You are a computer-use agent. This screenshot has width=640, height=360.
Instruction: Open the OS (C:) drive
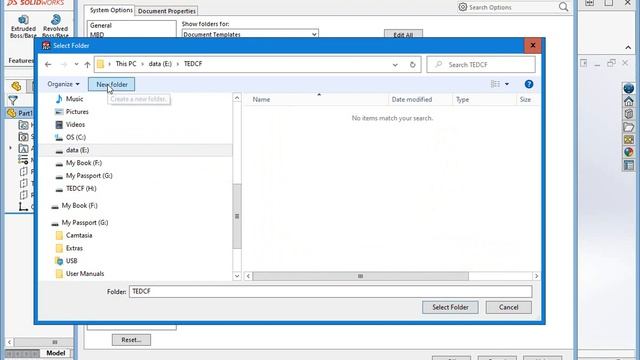(x=76, y=137)
